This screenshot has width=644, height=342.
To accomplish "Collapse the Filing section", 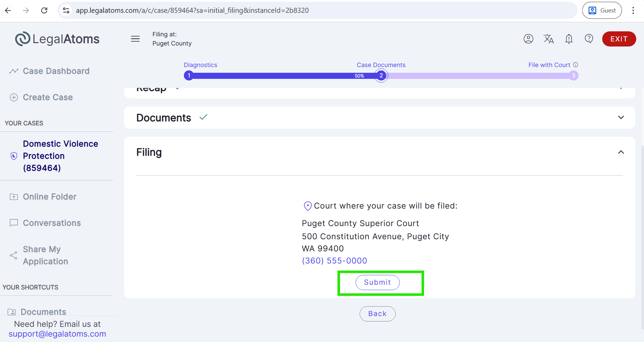I will (621, 152).
